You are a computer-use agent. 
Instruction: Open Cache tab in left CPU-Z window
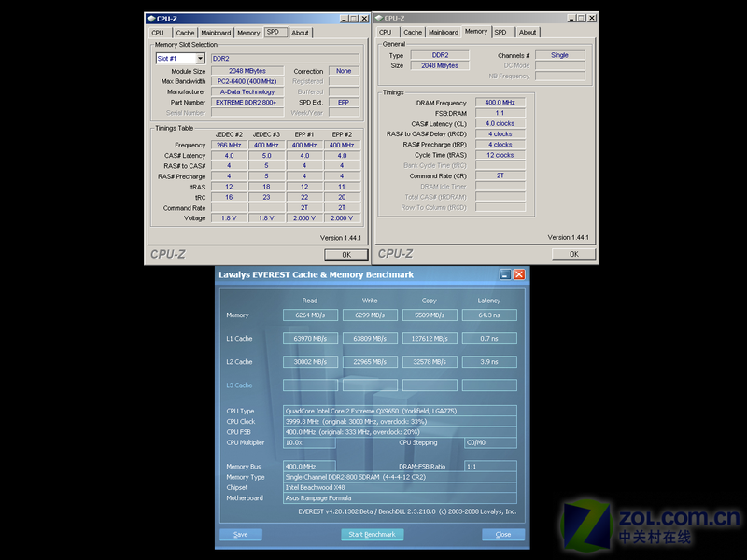coord(185,33)
